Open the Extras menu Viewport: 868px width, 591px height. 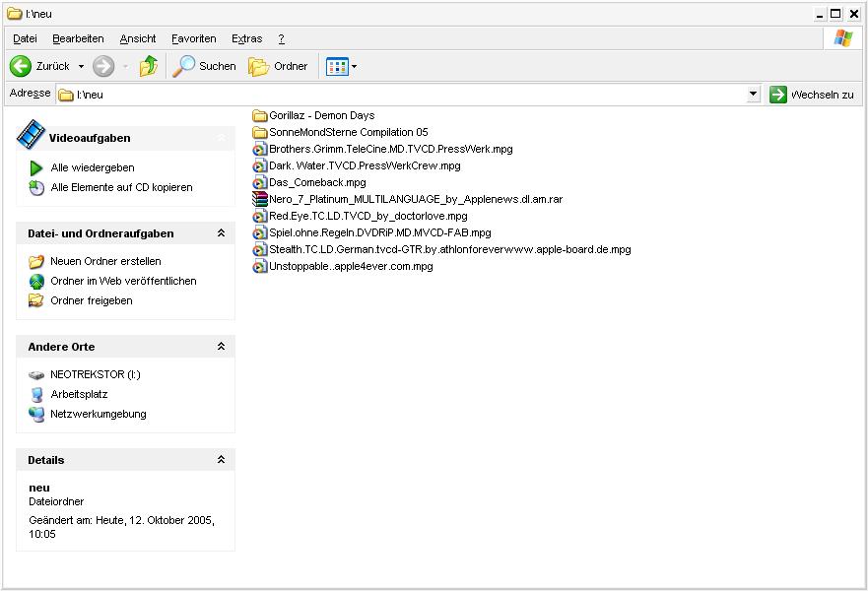[x=246, y=38]
